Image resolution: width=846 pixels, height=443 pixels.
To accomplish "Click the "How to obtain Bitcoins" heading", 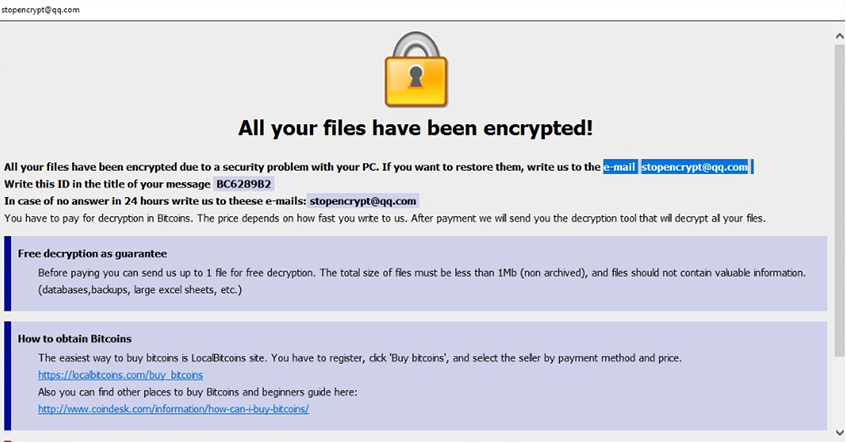I will tap(75, 339).
